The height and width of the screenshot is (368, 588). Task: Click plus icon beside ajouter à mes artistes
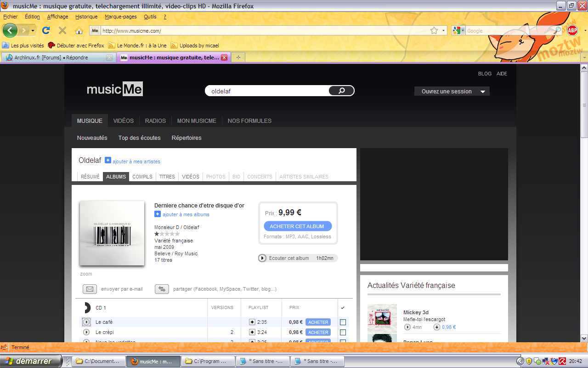[108, 161]
